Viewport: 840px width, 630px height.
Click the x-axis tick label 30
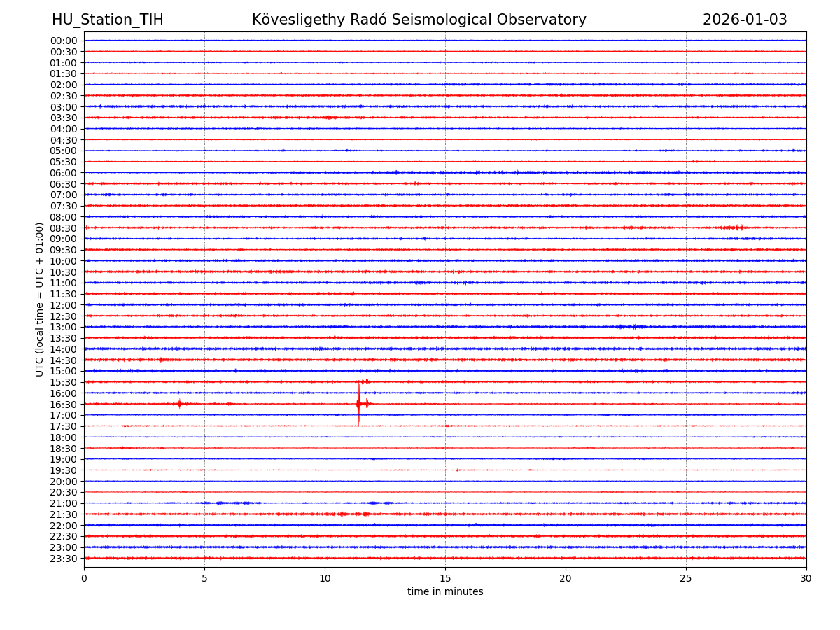[x=806, y=579]
